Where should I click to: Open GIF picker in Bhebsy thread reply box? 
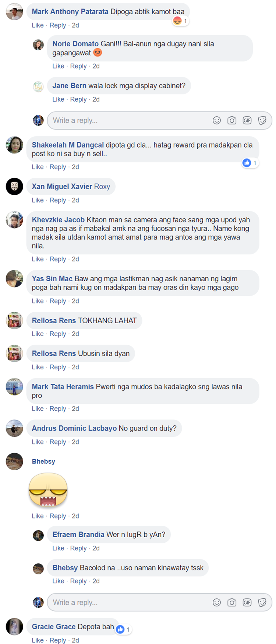coord(247,602)
